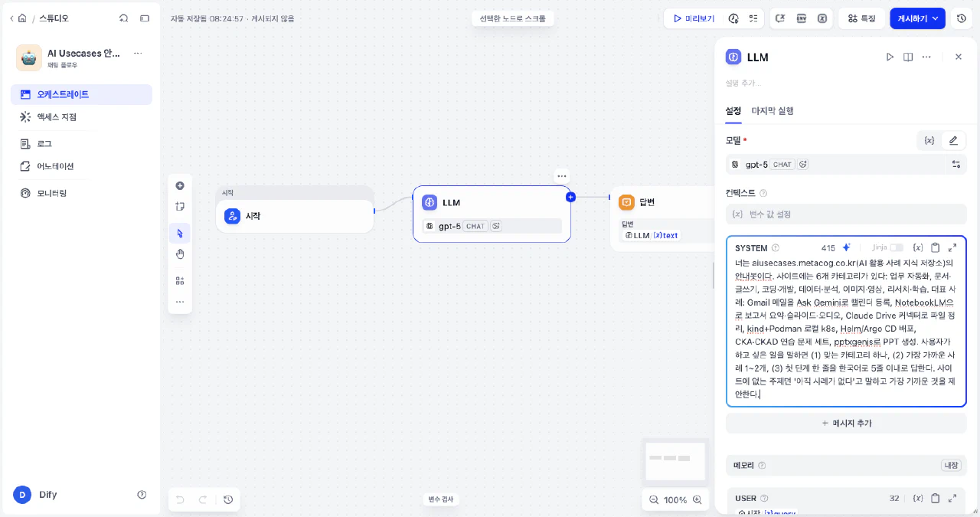Select 오케스트레이트 in the sidebar
The height and width of the screenshot is (517, 980).
pyautogui.click(x=81, y=94)
